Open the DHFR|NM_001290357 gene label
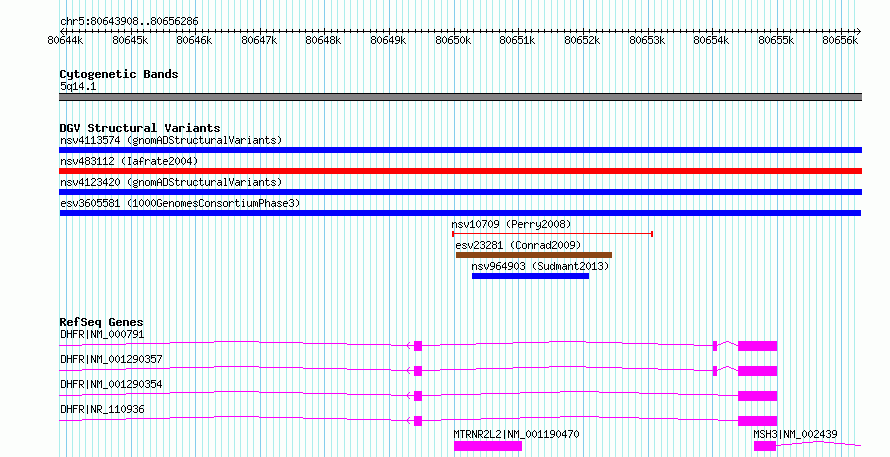 [111, 359]
